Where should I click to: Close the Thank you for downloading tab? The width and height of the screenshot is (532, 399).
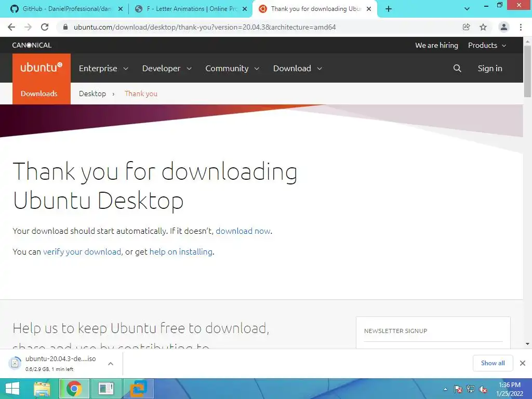point(369,9)
